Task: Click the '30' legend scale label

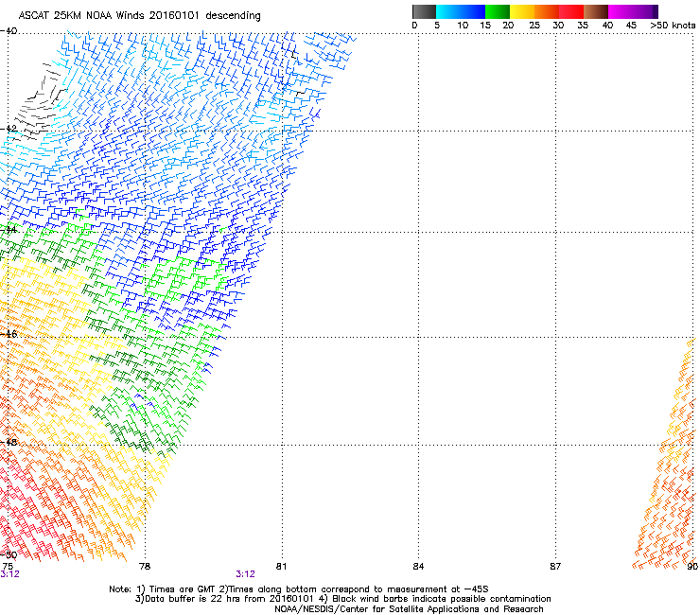Action: pyautogui.click(x=558, y=26)
